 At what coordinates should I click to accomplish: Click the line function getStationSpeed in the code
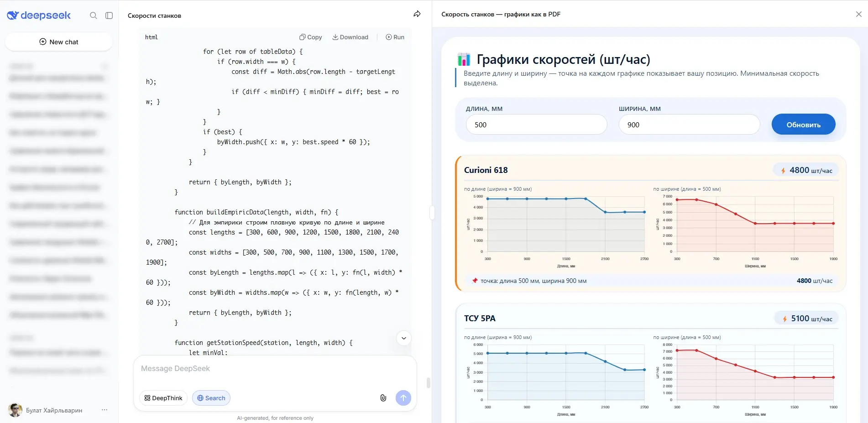pyautogui.click(x=263, y=343)
